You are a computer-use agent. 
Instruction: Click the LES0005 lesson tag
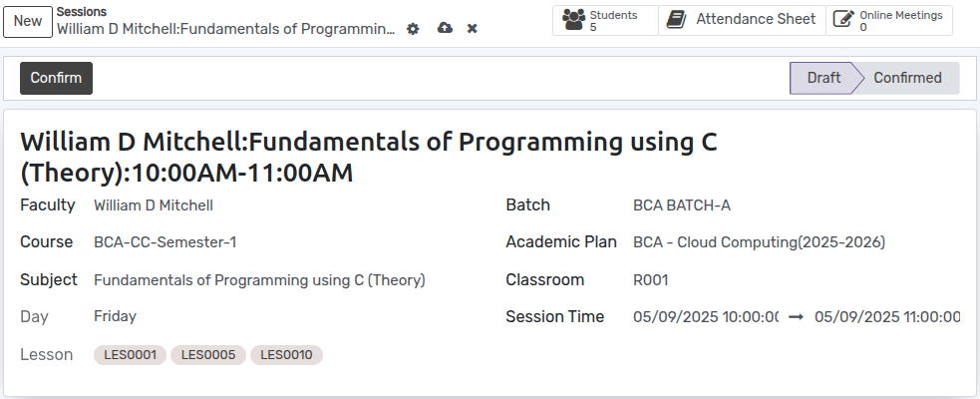tap(208, 355)
